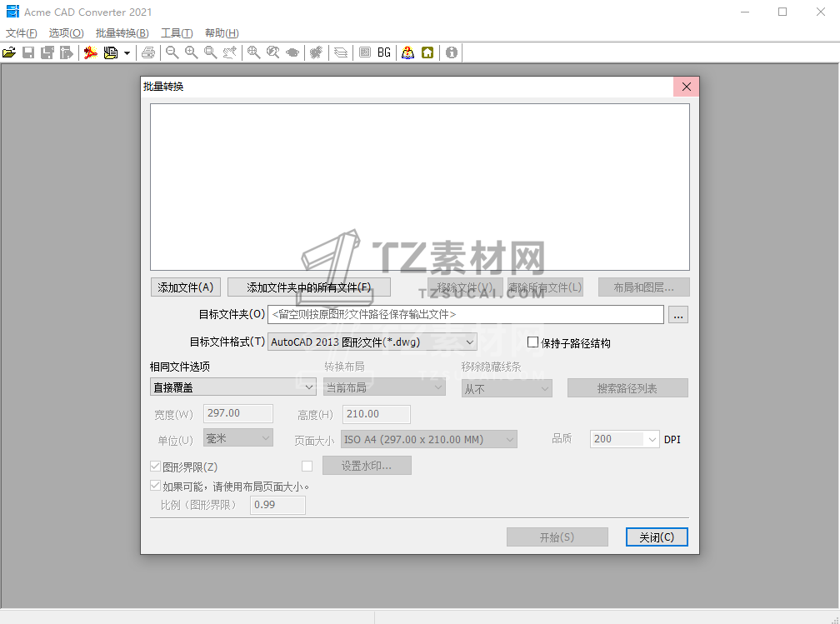The width and height of the screenshot is (840, 624).
Task: Click the Regenerate drawing icon
Action: (x=316, y=52)
